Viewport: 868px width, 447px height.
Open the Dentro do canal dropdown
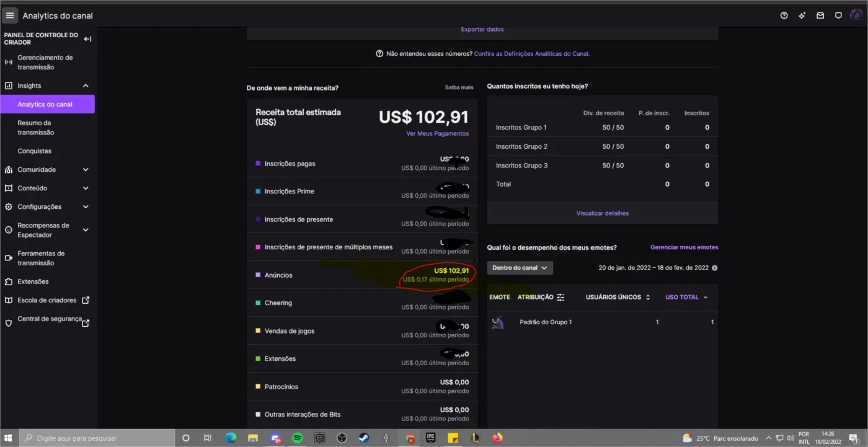520,268
